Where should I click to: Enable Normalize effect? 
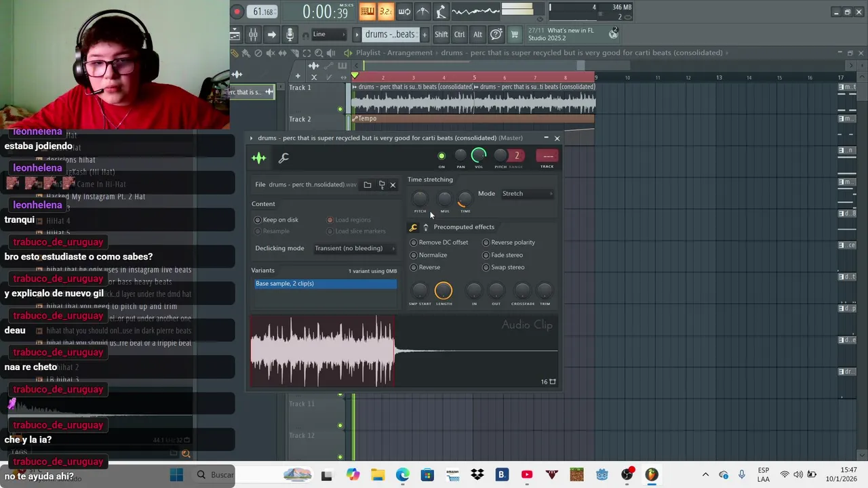pyautogui.click(x=429, y=256)
